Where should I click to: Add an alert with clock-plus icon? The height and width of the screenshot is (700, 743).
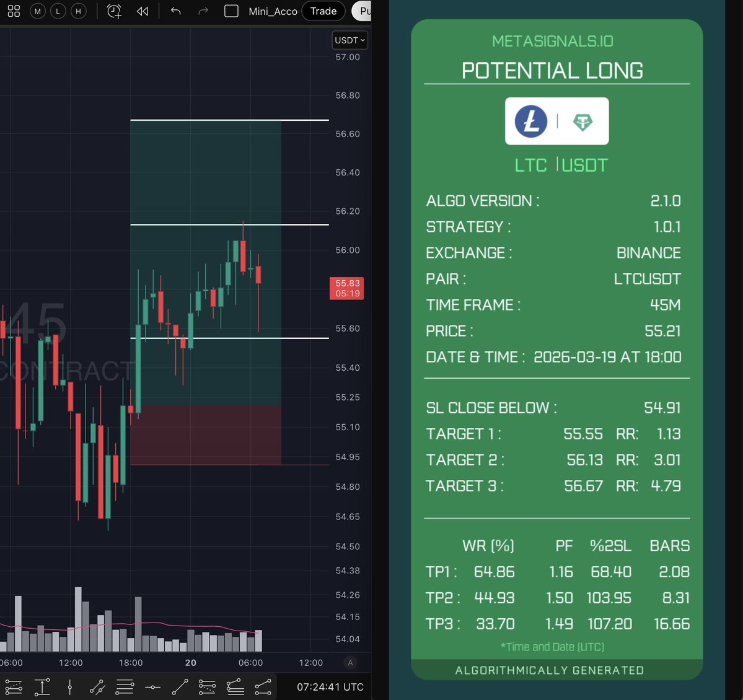pos(114,11)
